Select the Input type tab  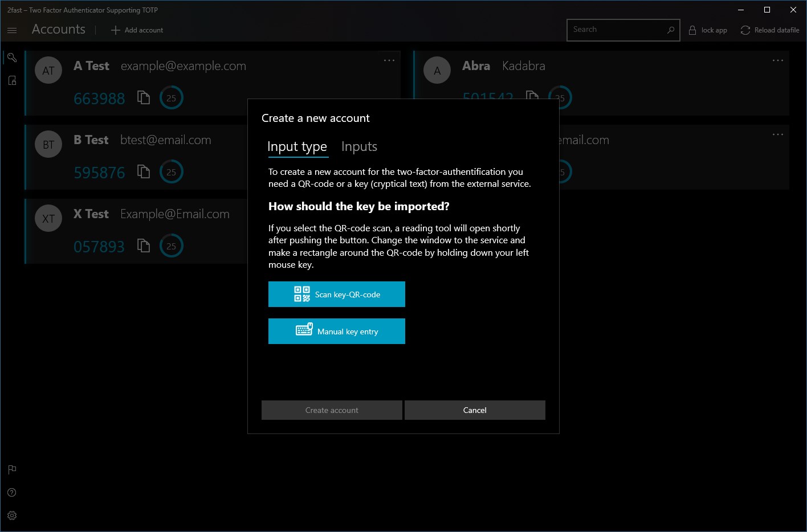click(297, 147)
